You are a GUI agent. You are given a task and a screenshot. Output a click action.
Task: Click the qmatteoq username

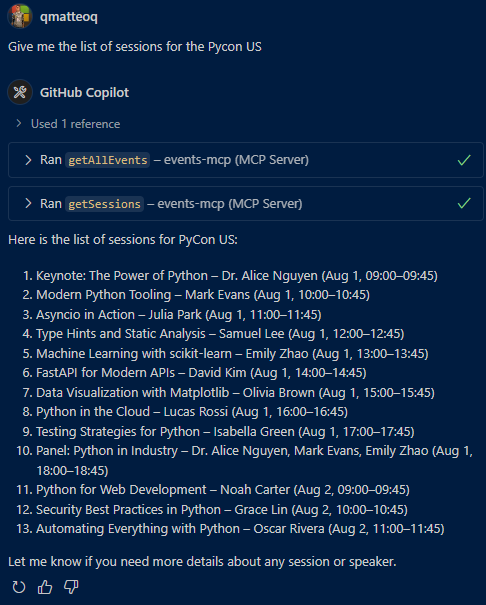[x=69, y=17]
